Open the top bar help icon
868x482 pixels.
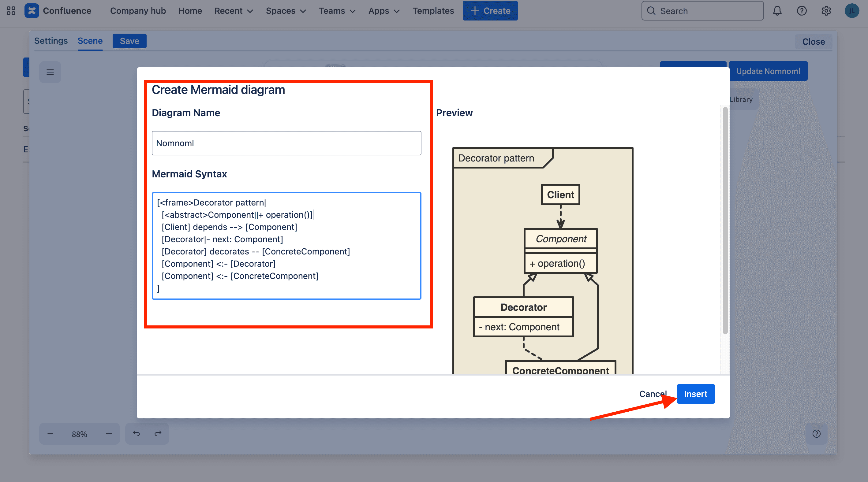(802, 11)
